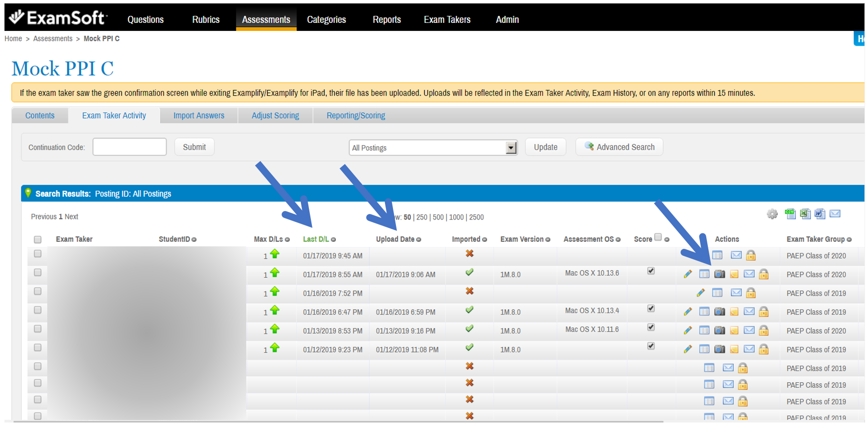Open snapshot camera icon for 8:55 AM row
The width and height of the screenshot is (868, 429).
[x=719, y=274]
